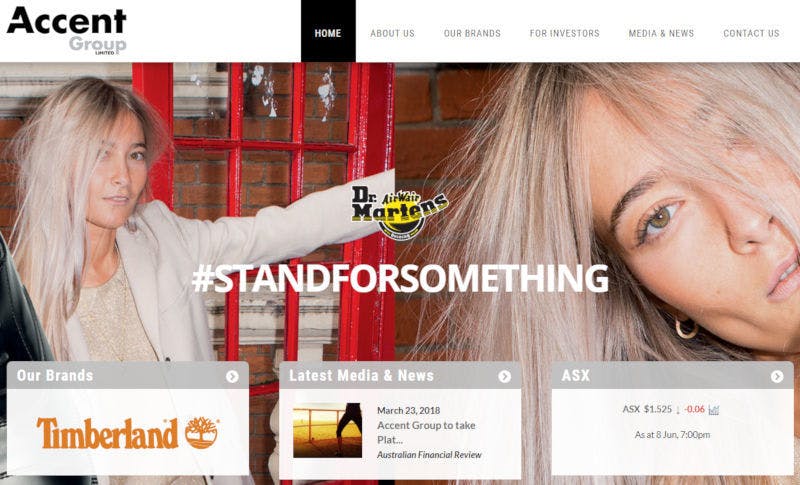The height and width of the screenshot is (485, 800).
Task: Open the About Us menu
Action: 392,33
